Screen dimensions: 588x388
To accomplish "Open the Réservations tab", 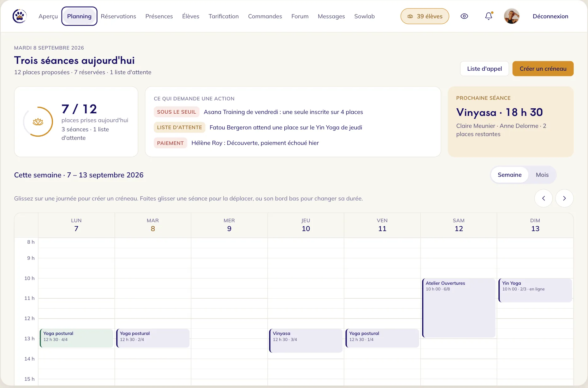I will pyautogui.click(x=118, y=16).
